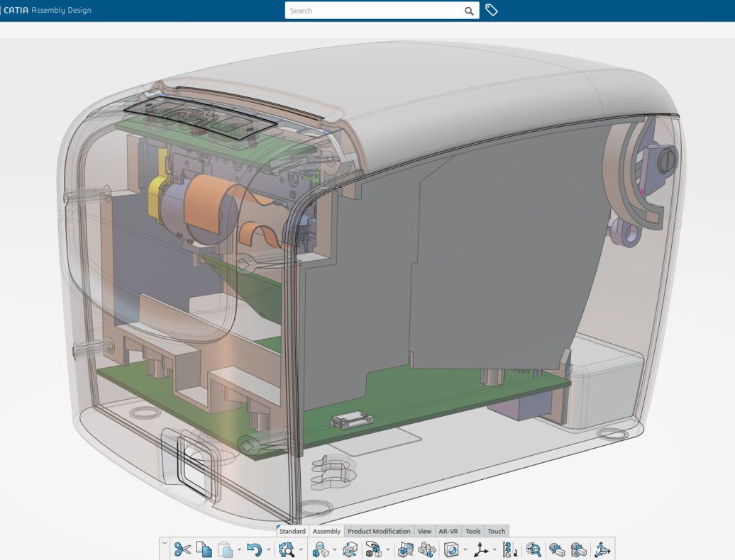Click the magnifier search button
This screenshot has width=735, height=560.
coord(469,11)
